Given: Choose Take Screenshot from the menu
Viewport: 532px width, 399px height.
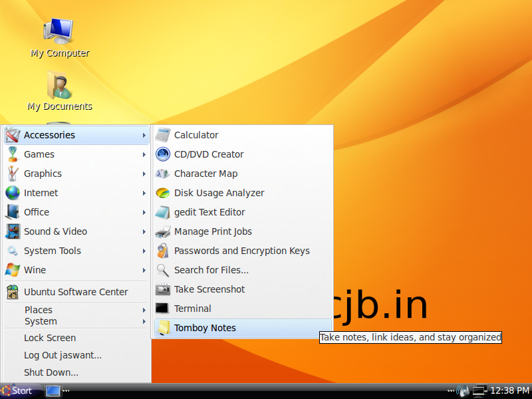Looking at the screenshot, I should (243, 289).
